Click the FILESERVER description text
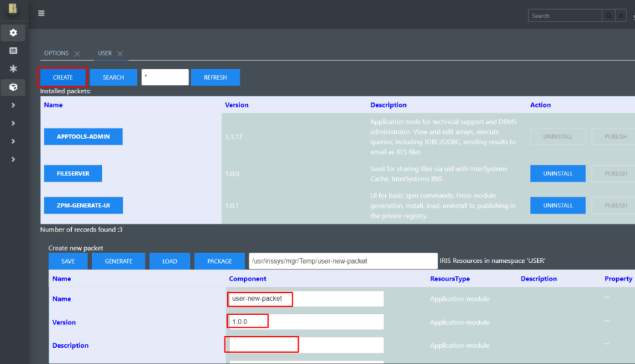 point(439,174)
